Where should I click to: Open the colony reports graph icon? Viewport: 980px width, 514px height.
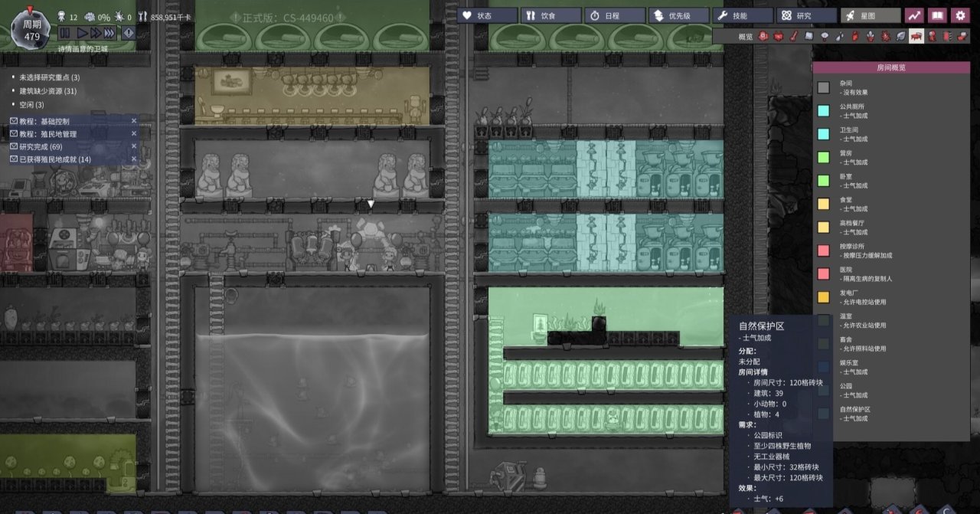(x=914, y=15)
